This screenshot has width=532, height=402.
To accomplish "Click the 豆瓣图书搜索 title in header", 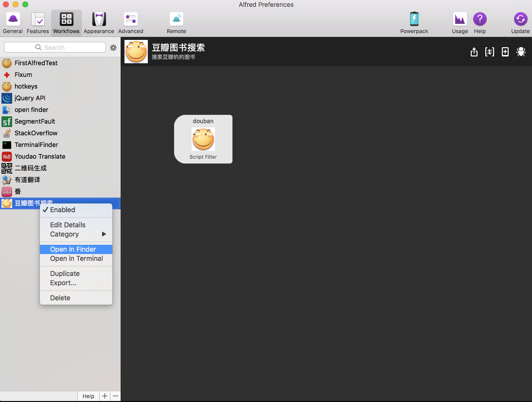I will pos(178,48).
